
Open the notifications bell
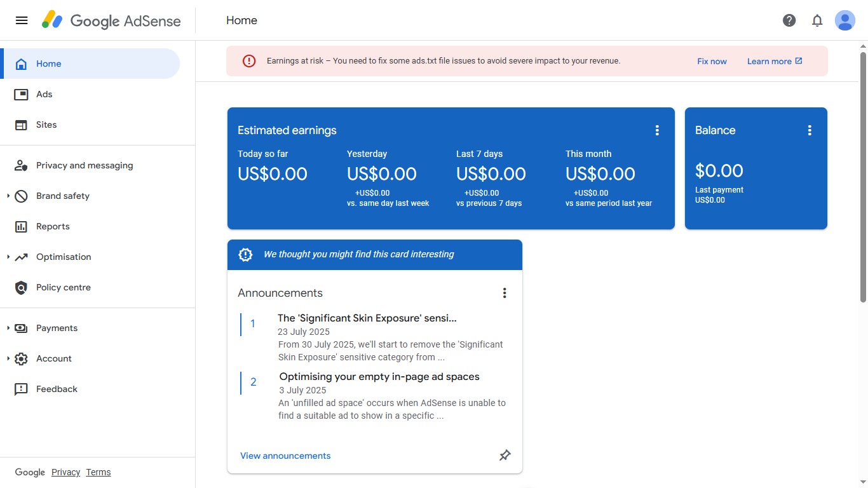click(x=817, y=20)
